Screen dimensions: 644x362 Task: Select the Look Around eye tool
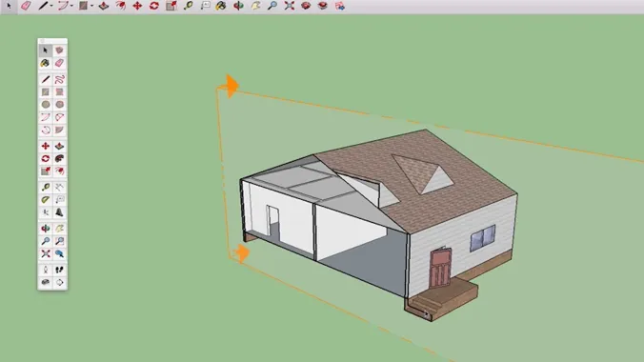(x=46, y=282)
